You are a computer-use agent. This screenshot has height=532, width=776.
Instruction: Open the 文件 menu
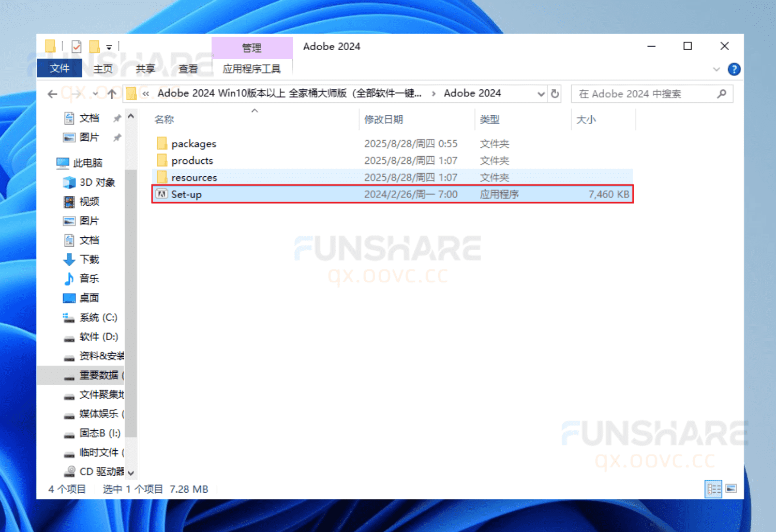(59, 68)
